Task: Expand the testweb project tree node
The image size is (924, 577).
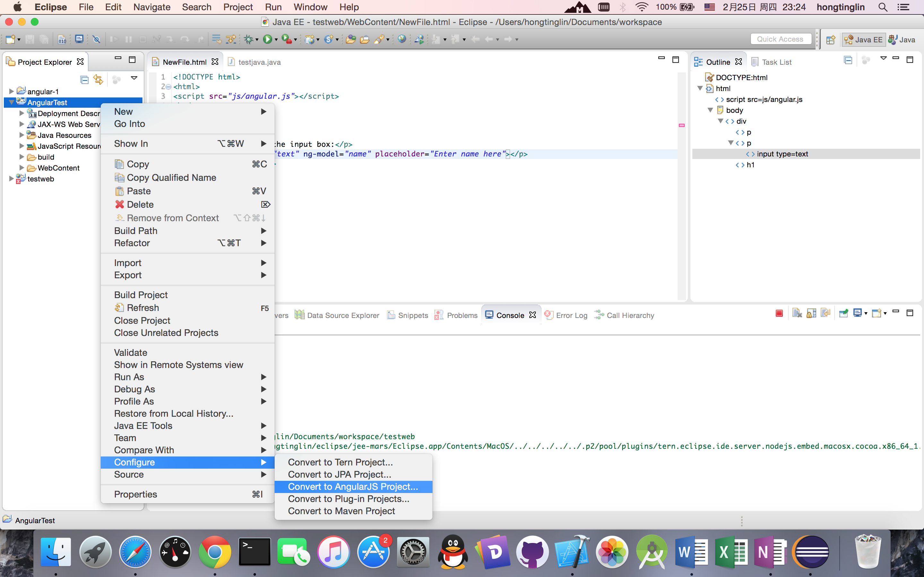Action: click(12, 179)
